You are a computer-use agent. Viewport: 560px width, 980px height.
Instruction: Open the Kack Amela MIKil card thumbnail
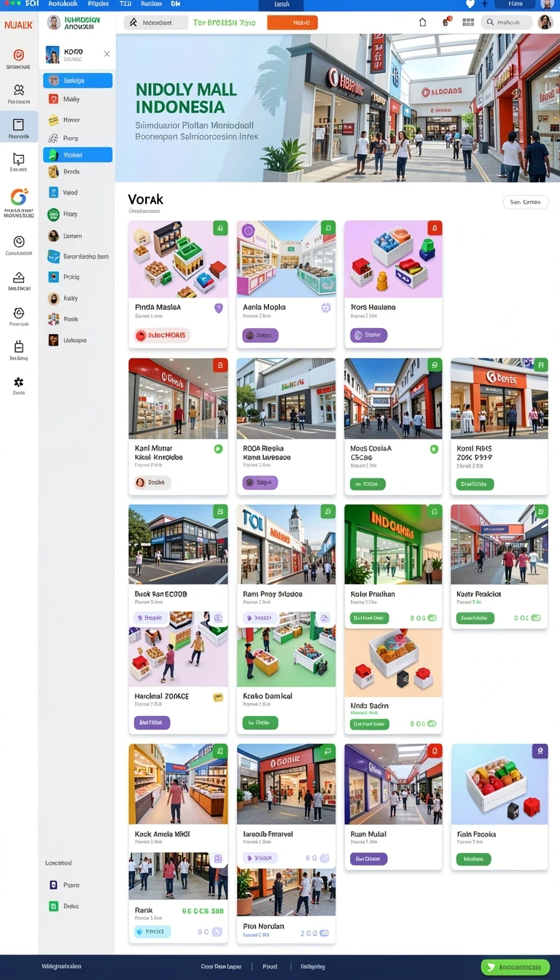pyautogui.click(x=178, y=784)
